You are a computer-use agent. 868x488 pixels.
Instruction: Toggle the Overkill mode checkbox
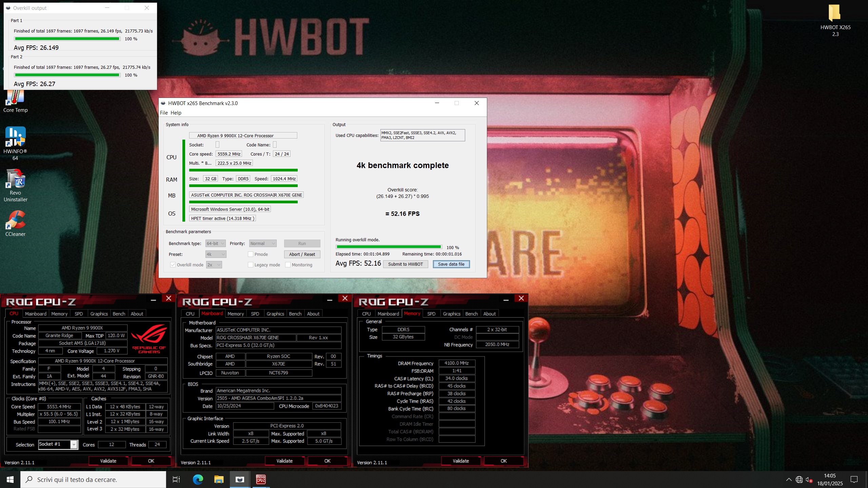(x=173, y=265)
